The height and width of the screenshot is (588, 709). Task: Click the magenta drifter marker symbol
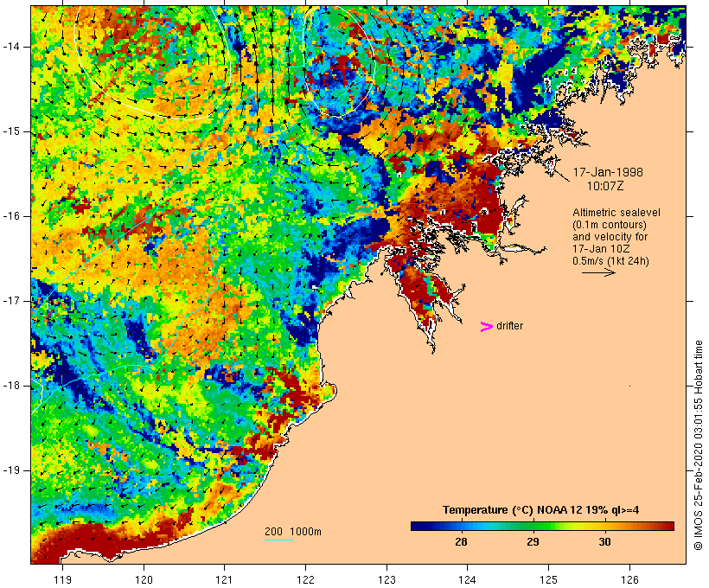[x=486, y=327]
